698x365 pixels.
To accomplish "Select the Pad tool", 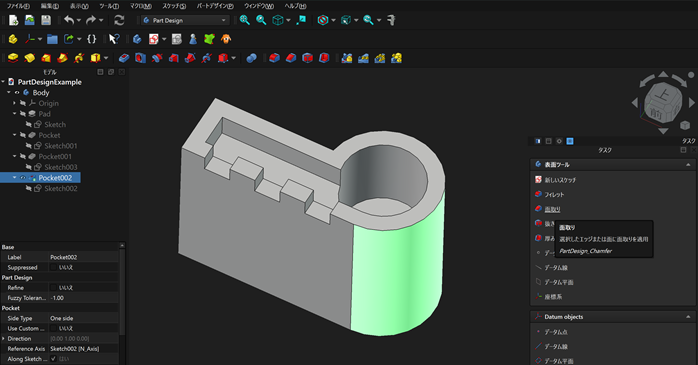I will tap(13, 58).
